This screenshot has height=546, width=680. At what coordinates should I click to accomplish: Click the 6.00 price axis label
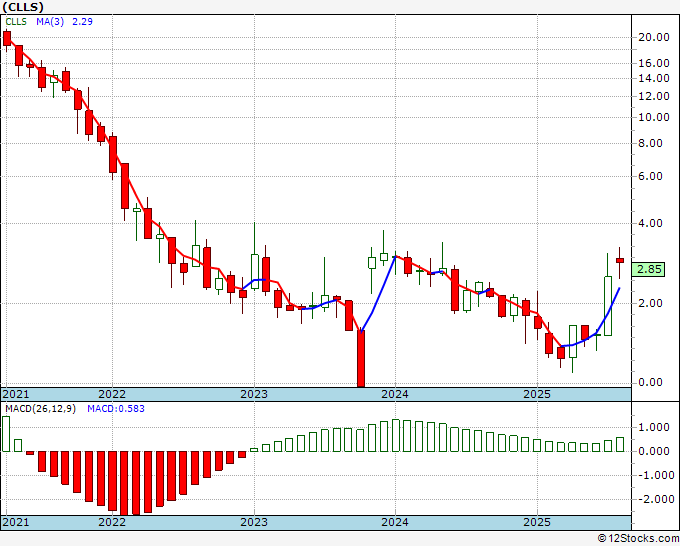651,176
